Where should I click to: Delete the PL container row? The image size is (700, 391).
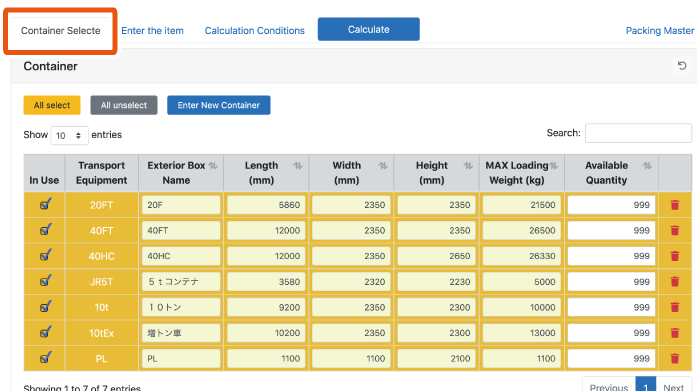[x=675, y=358]
